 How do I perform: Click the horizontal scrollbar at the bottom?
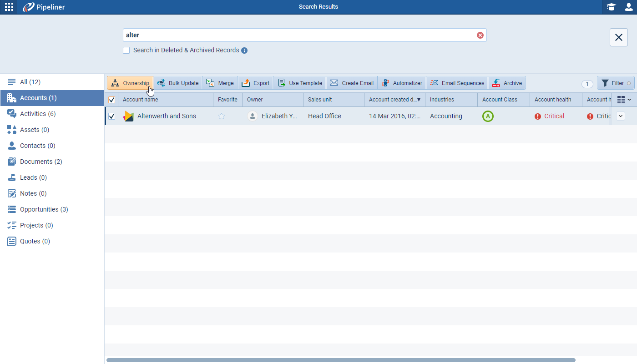coord(340,360)
